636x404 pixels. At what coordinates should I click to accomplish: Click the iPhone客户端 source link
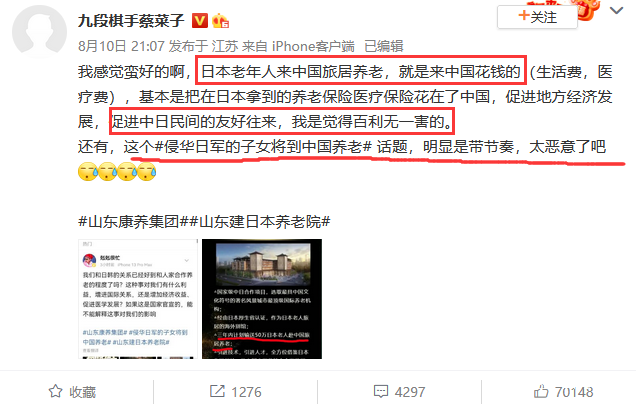tap(313, 46)
